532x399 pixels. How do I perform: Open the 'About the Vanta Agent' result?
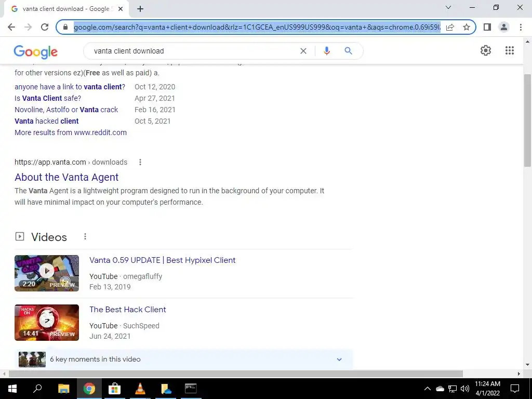click(66, 177)
